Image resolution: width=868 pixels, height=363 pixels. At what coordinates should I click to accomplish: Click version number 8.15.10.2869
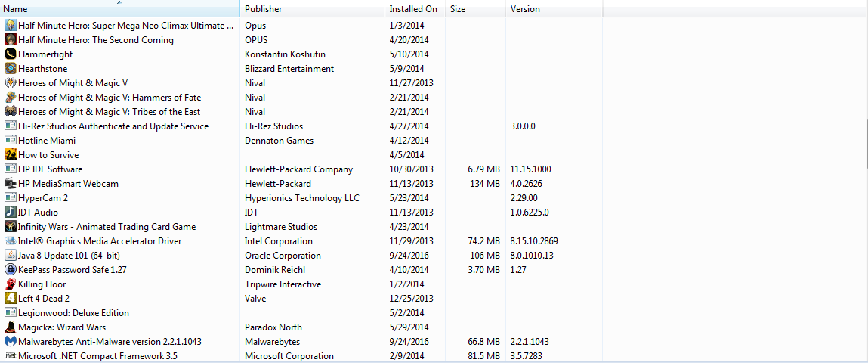[x=534, y=241]
